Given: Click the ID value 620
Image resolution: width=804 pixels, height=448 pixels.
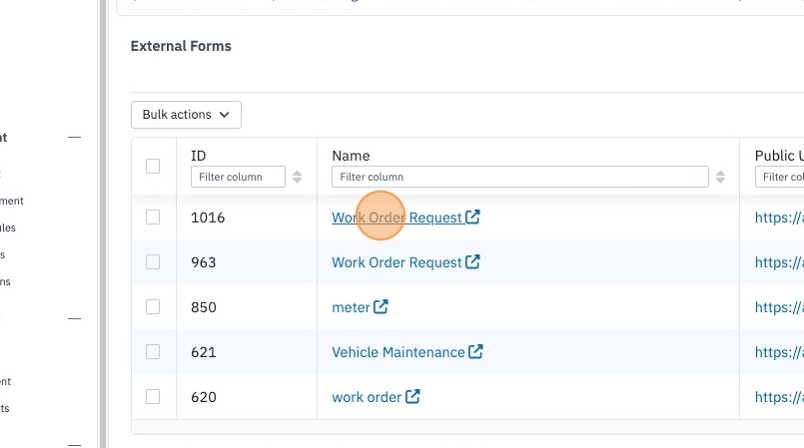Looking at the screenshot, I should pos(204,397).
